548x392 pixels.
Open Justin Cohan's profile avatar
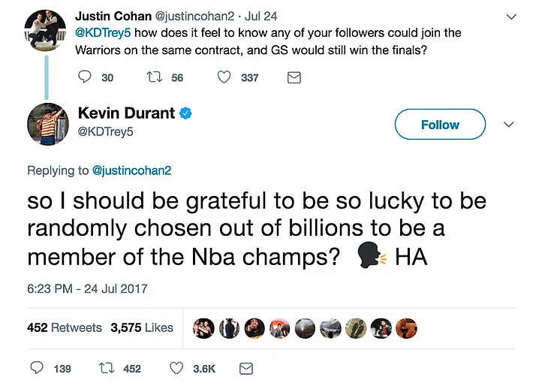tap(45, 31)
